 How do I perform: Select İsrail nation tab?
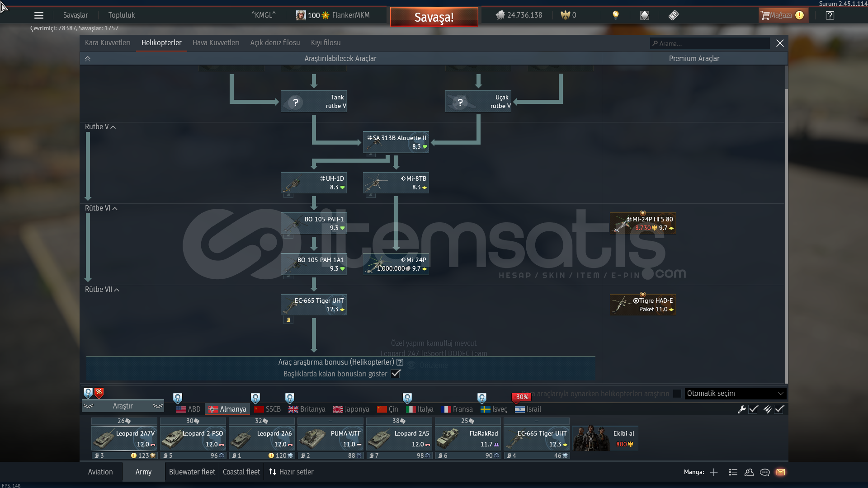point(528,409)
